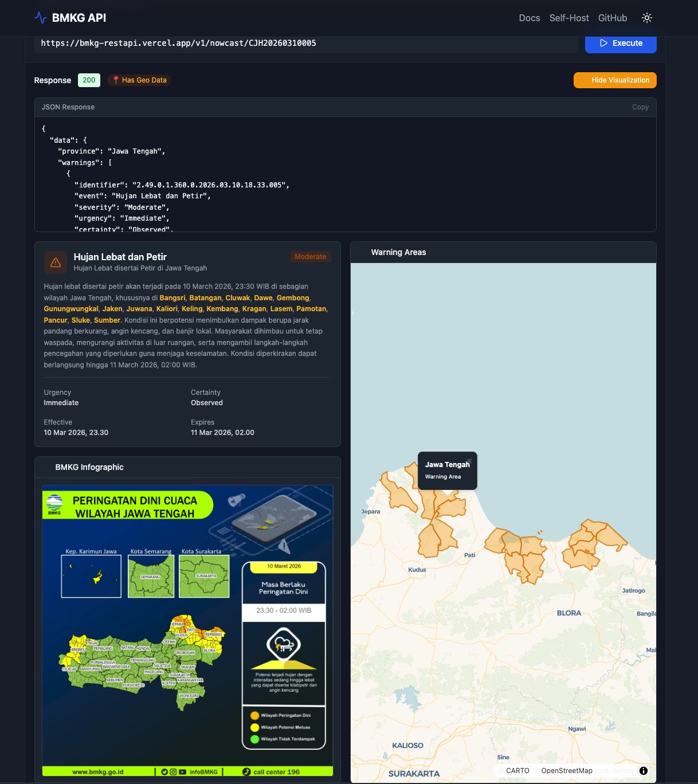Click the Kudus label on the map
The height and width of the screenshot is (784, 698).
[417, 570]
